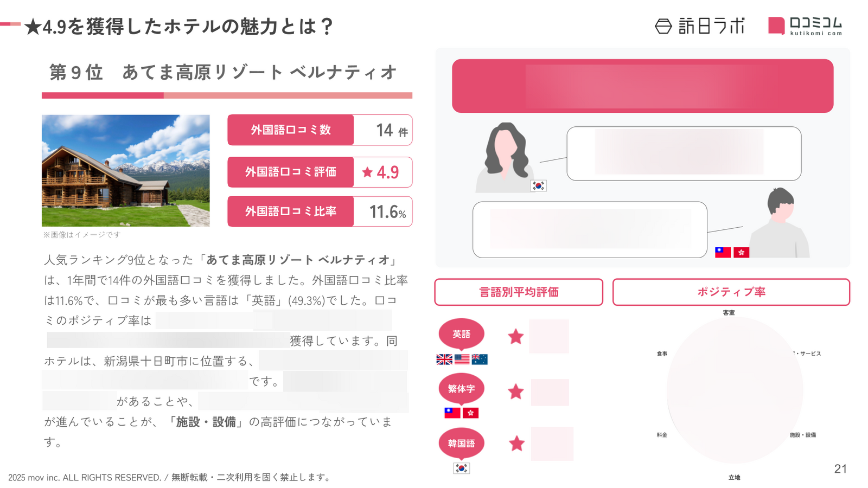Click the Korean flag below 韓国語
Image resolution: width=868 pixels, height=488 pixels.
[461, 468]
